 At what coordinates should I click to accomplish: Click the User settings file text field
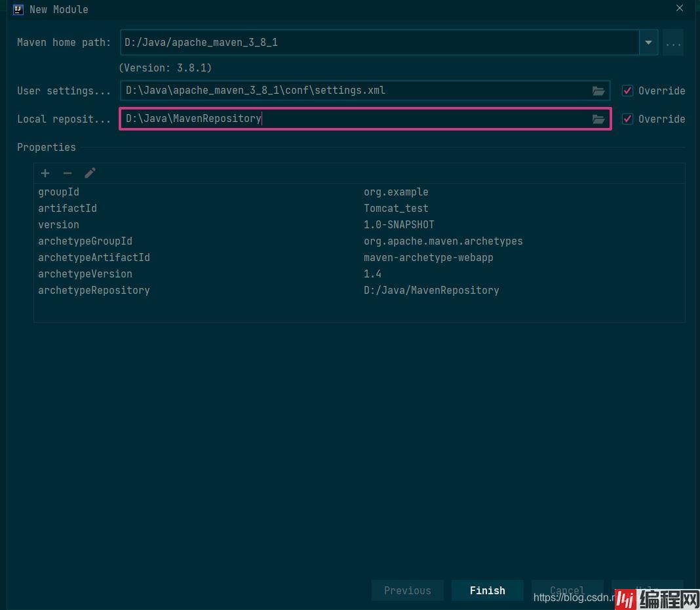[354, 91]
